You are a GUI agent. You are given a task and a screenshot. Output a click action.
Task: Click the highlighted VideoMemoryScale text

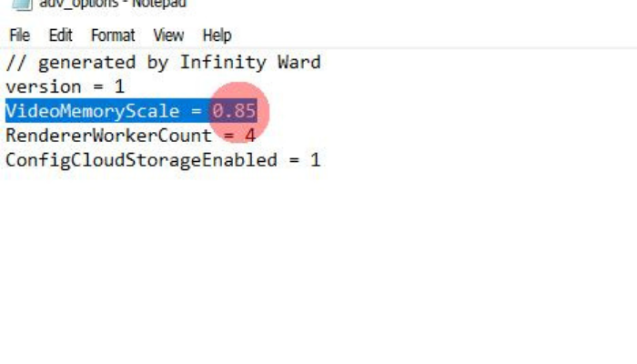pos(93,111)
